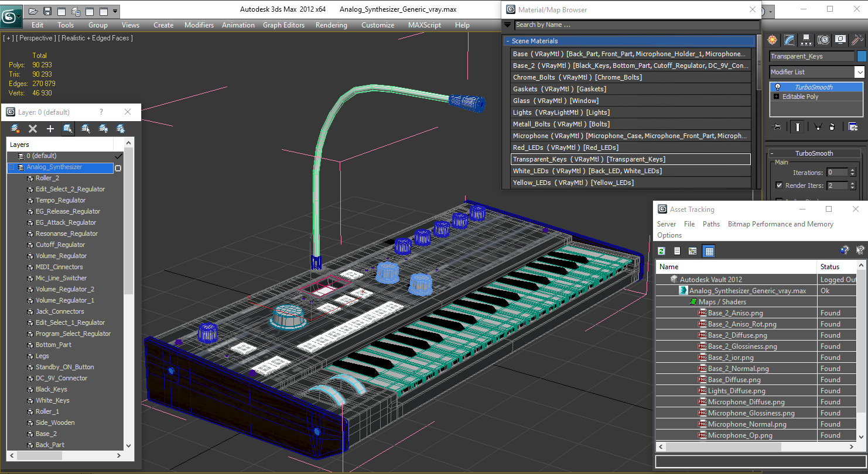Toggle current-layer box for Analog_Synthesizer layer

pos(118,168)
